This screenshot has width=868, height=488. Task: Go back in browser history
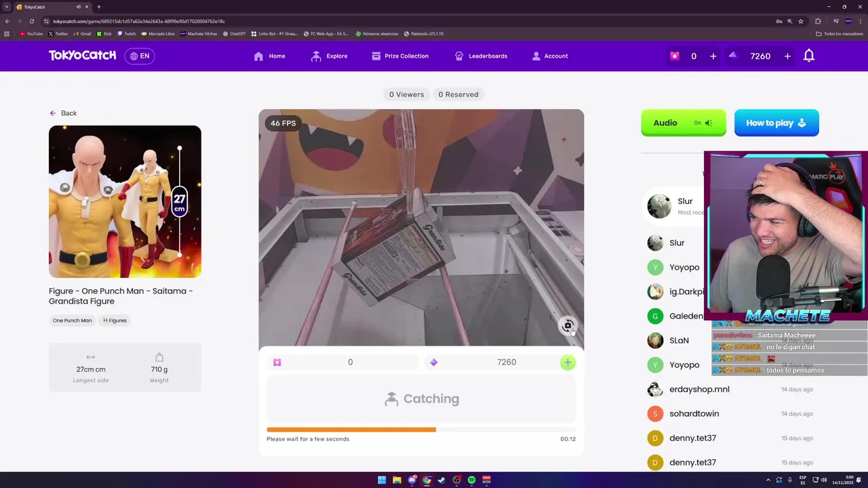7,21
